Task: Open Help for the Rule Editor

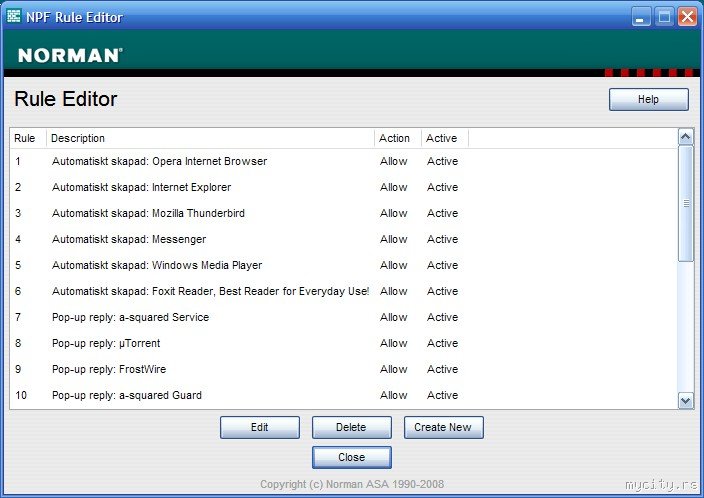Action: coord(648,99)
